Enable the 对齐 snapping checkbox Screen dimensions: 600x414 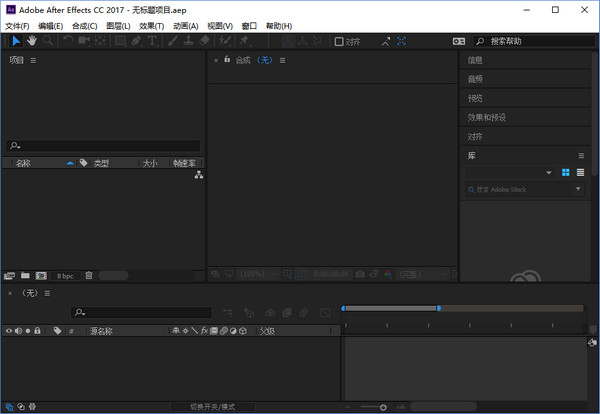(340, 42)
